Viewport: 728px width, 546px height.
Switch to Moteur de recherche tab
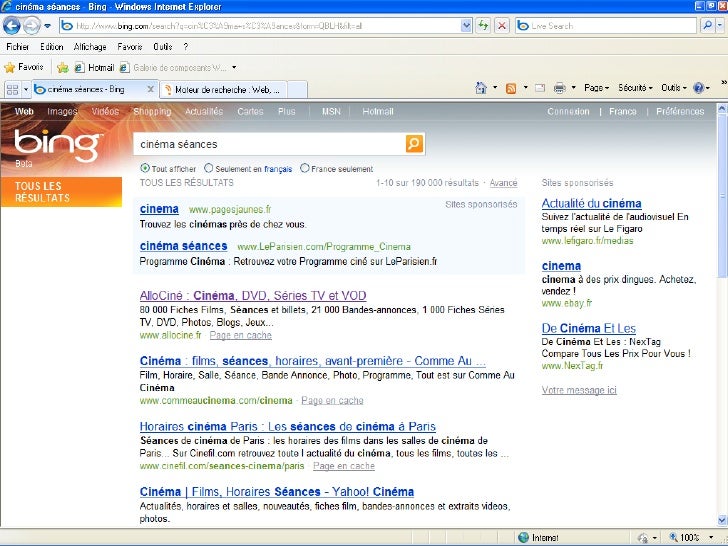click(223, 90)
